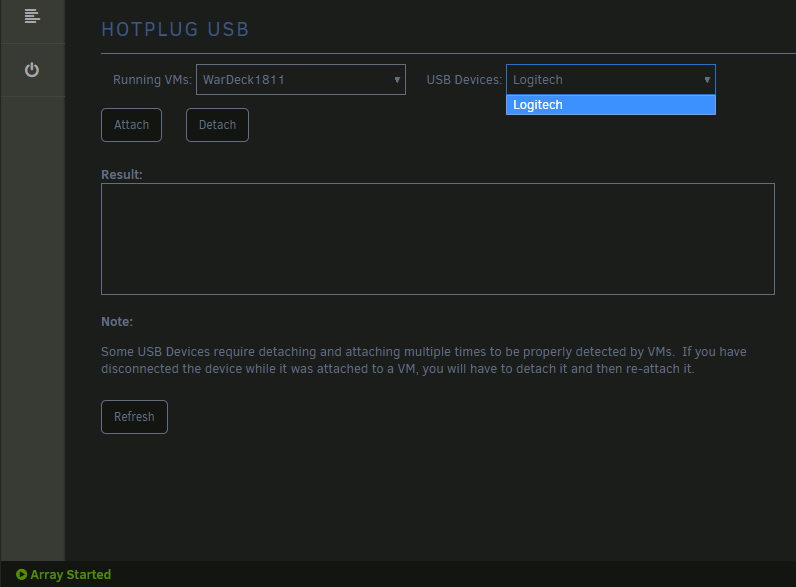This screenshot has height=587, width=796.
Task: Click the Array Started status text
Action: point(71,574)
